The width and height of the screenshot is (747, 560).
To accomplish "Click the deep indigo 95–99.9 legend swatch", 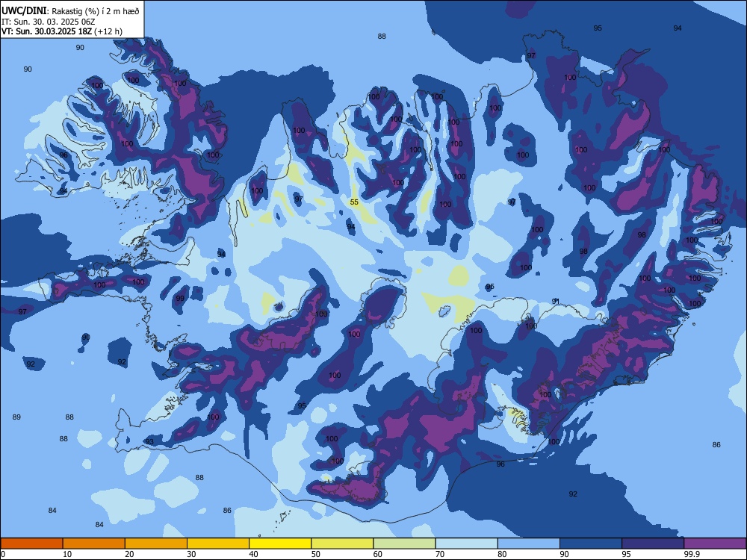I will coord(653,544).
